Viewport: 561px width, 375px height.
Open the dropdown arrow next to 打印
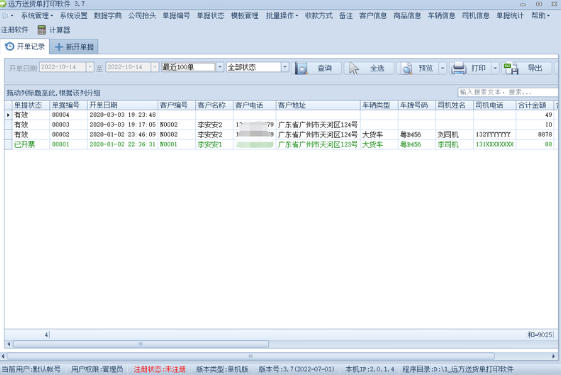495,68
